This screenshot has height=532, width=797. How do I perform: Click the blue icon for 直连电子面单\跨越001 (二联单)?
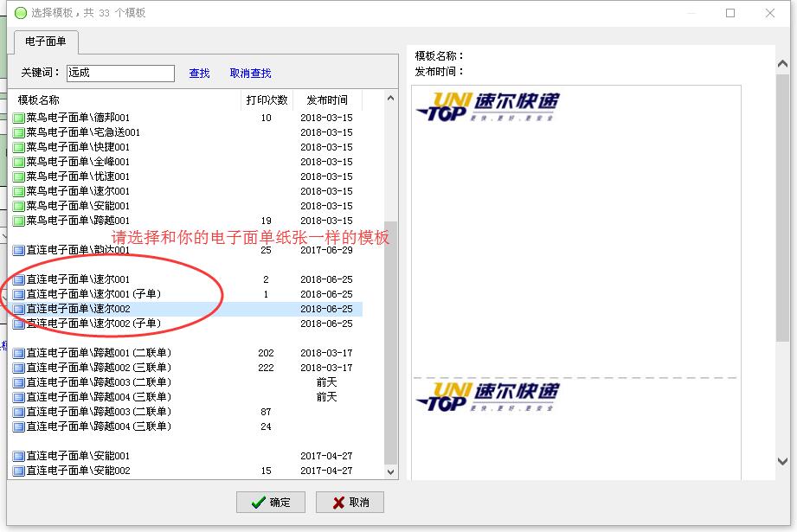19,353
